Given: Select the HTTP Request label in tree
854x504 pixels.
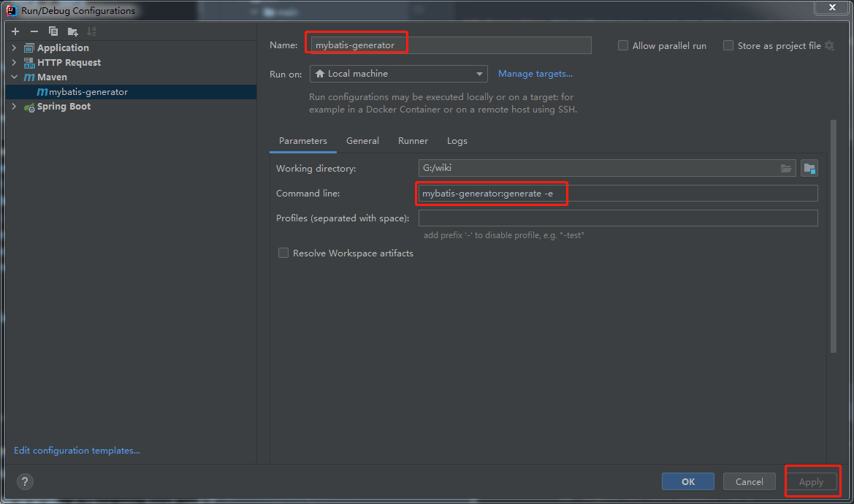Looking at the screenshot, I should (69, 63).
